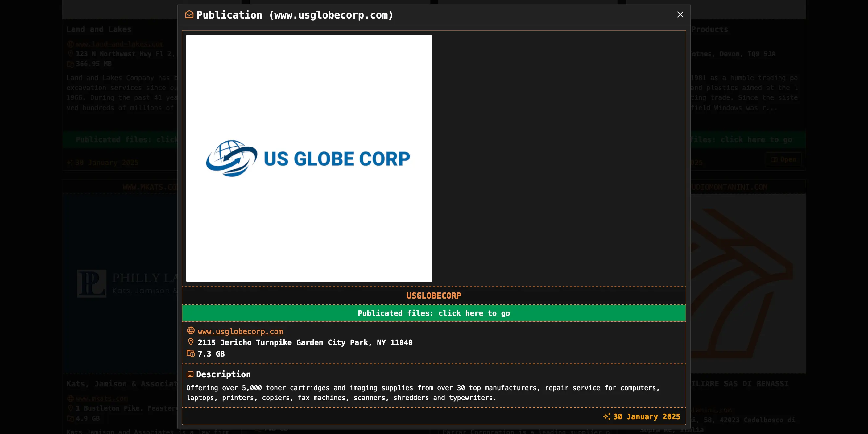Visit the www.usglobecorp.com website link
This screenshot has width=868, height=434.
[x=240, y=331]
